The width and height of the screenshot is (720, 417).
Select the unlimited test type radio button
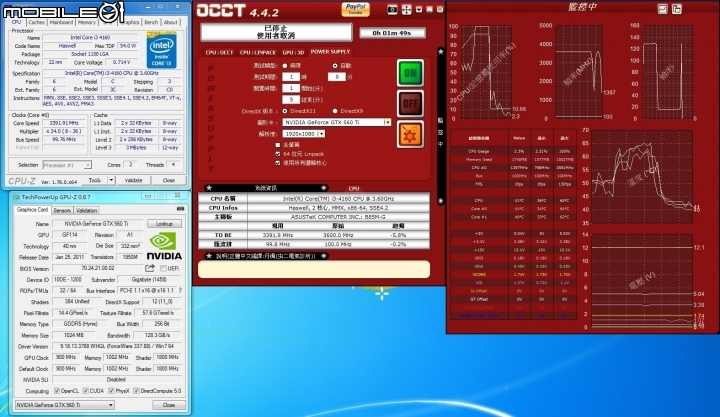[285, 66]
